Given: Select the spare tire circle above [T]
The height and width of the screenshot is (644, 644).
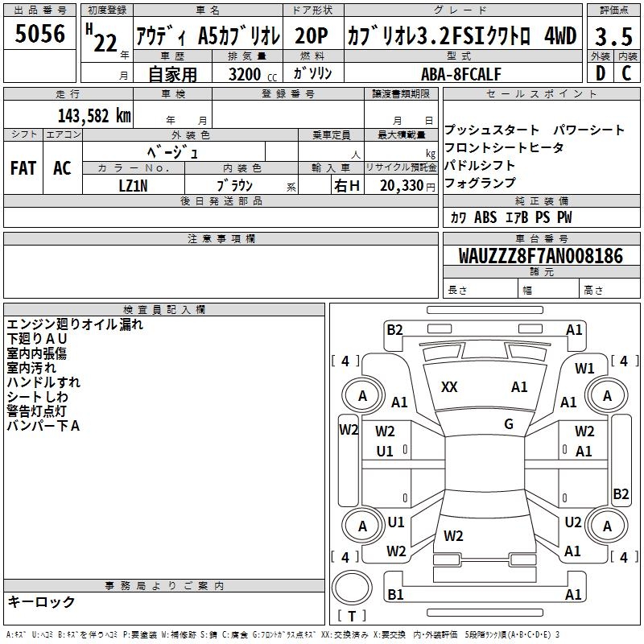Looking at the screenshot, I should pyautogui.click(x=351, y=588).
